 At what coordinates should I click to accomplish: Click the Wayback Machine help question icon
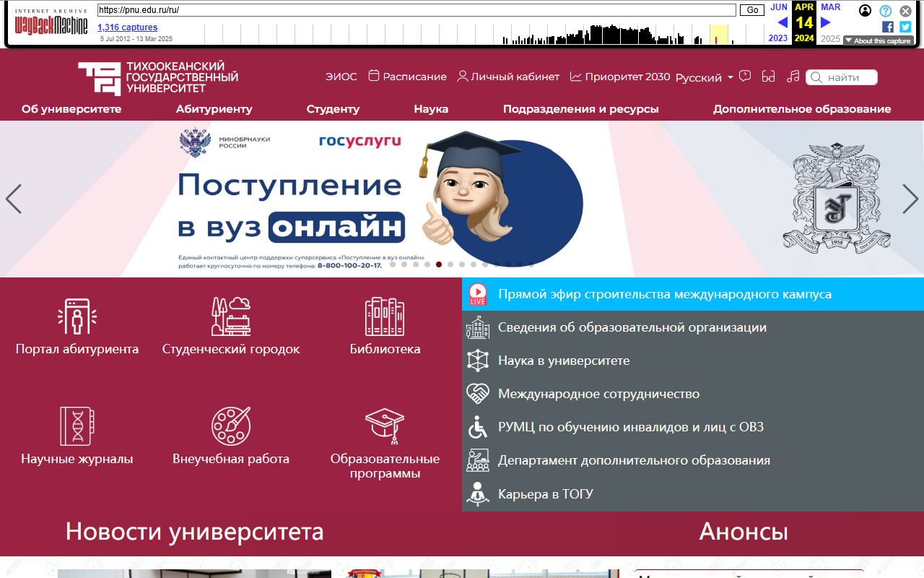coord(886,11)
